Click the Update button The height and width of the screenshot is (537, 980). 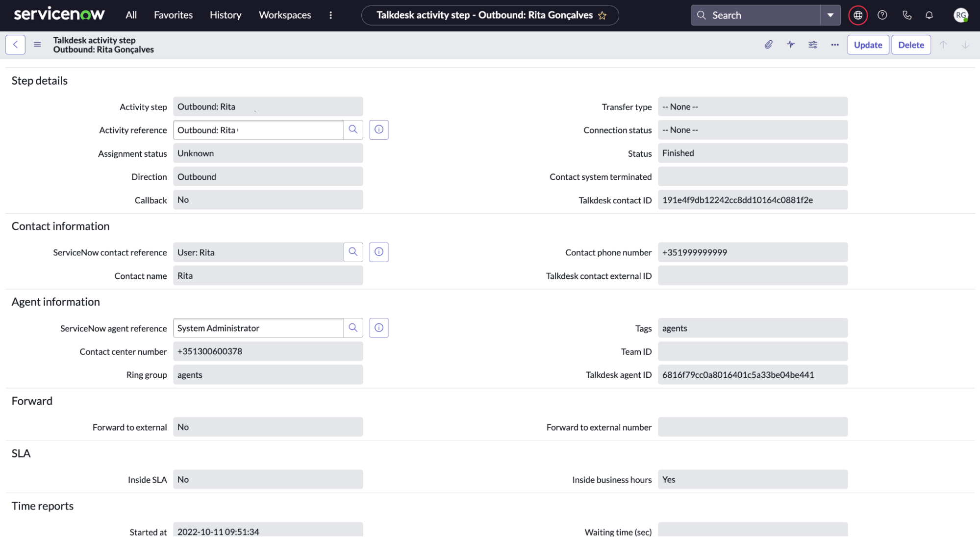(868, 45)
